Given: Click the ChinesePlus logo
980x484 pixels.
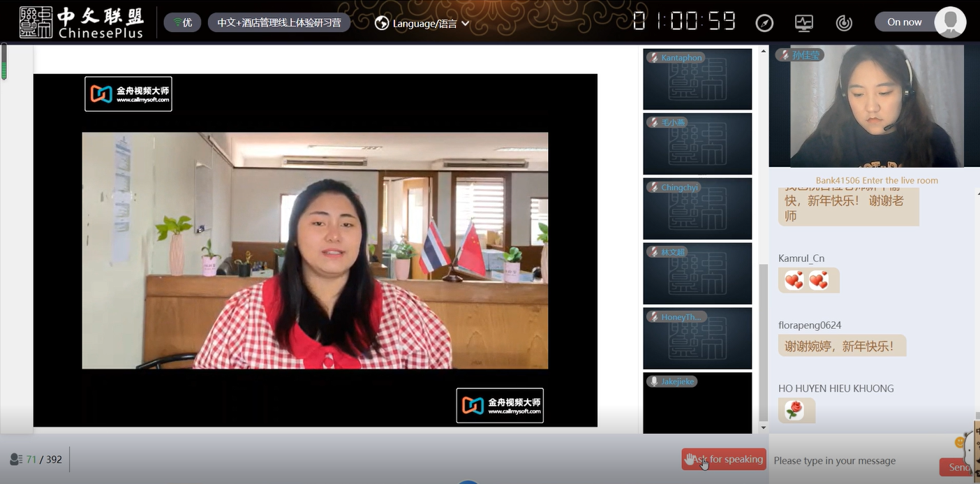Looking at the screenshot, I should point(82,22).
